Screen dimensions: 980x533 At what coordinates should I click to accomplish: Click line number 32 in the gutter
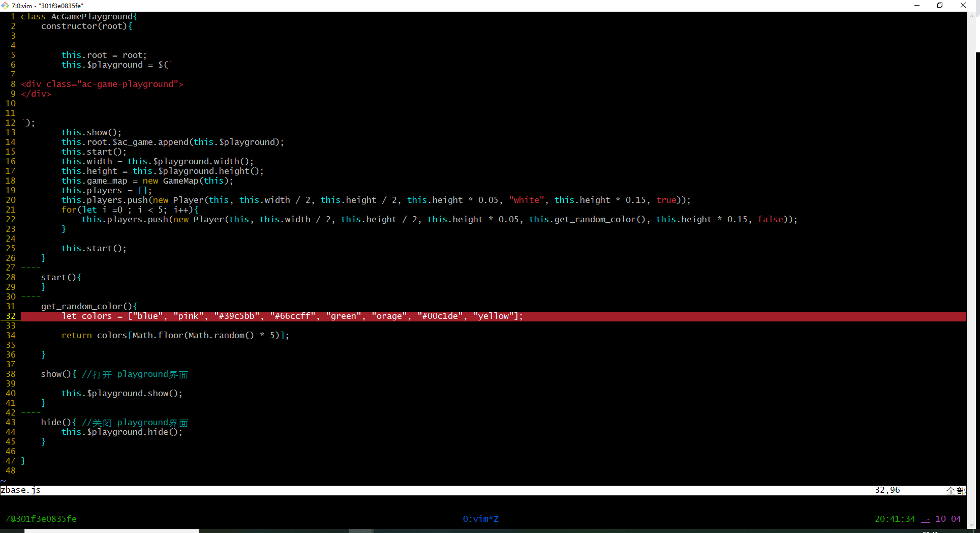[11, 316]
